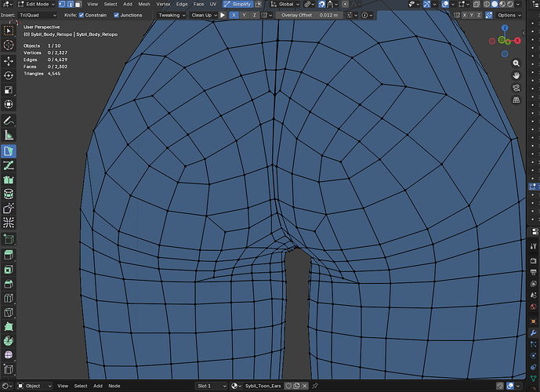
Task: Select the Transform tool
Action: (9, 104)
